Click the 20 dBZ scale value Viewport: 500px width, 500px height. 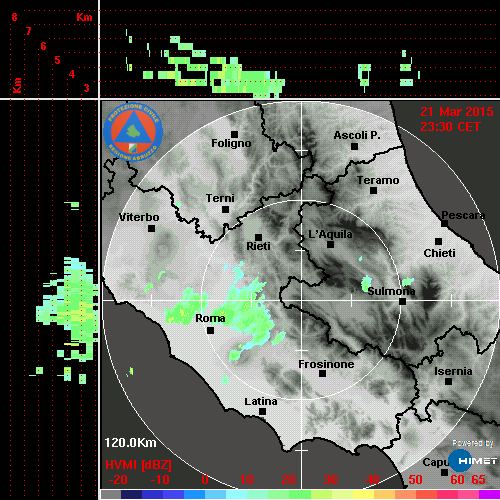click(288, 480)
